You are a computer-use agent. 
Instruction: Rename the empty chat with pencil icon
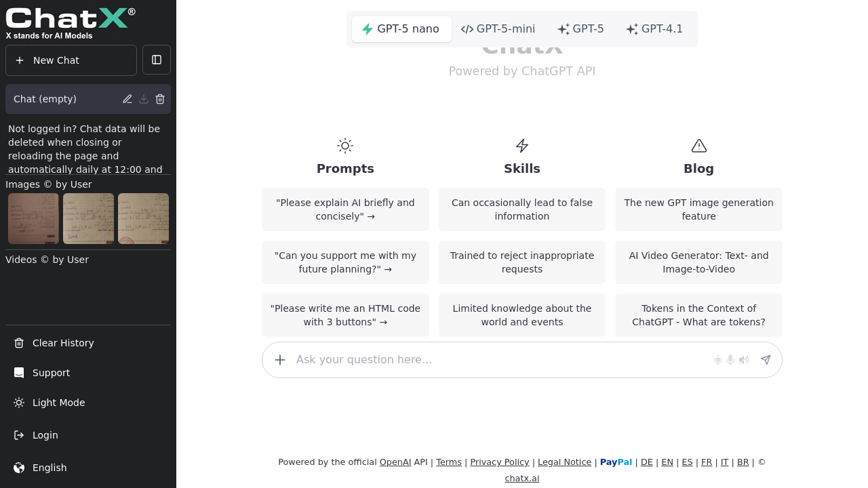[127, 99]
